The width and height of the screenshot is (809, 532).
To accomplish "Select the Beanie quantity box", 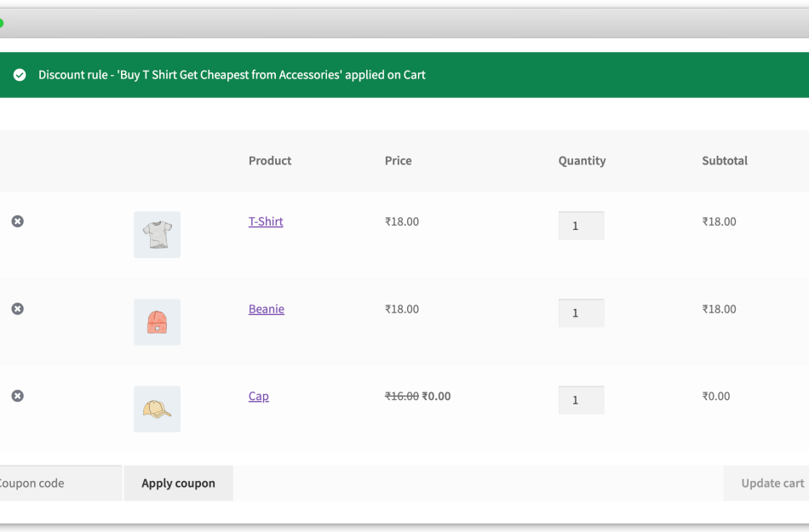I will point(581,312).
